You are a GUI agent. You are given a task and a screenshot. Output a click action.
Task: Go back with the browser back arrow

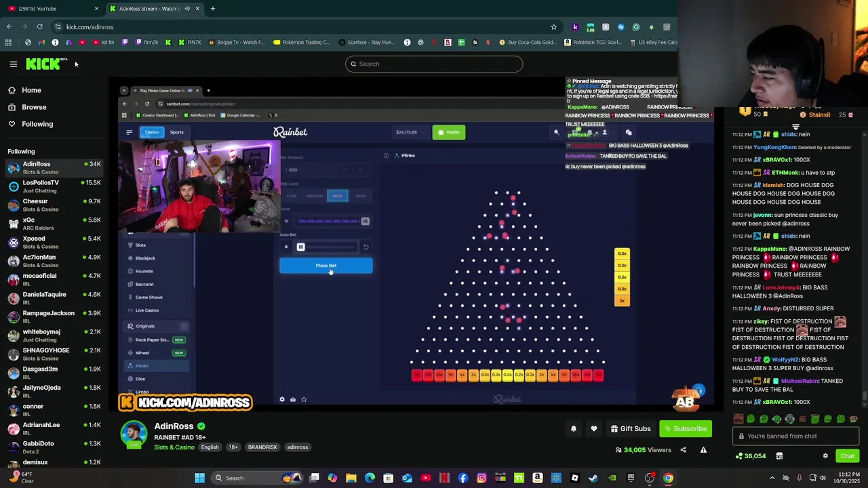9,27
